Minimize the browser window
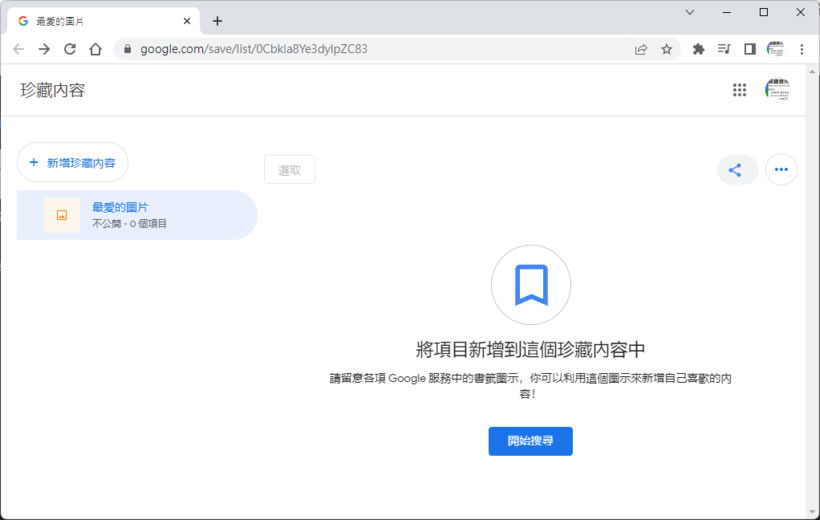Image resolution: width=820 pixels, height=520 pixels. point(727,12)
